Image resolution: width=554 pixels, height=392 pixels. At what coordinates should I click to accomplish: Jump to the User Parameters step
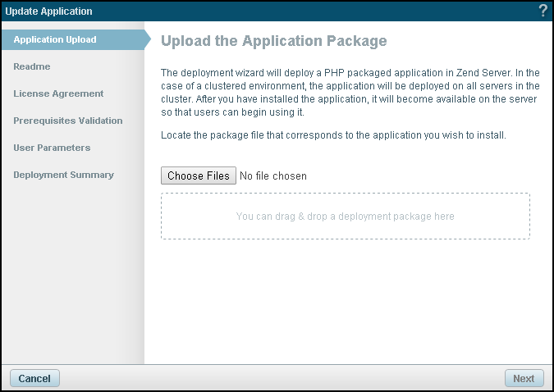52,148
